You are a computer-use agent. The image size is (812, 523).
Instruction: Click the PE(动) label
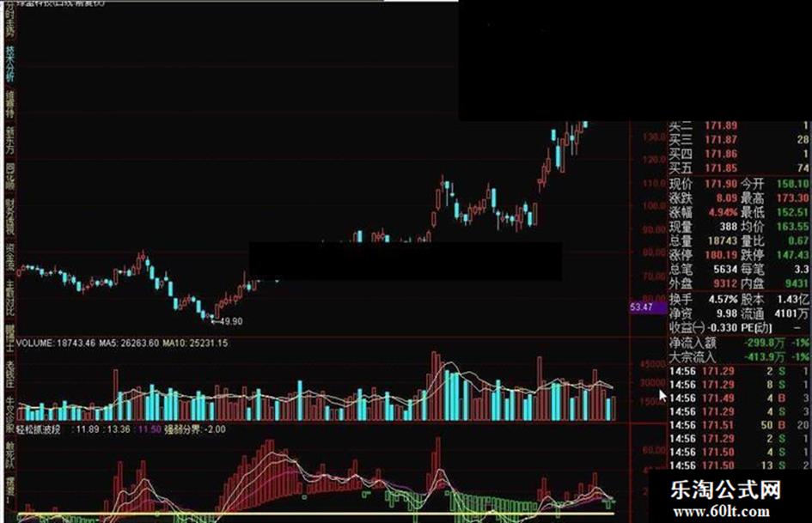757,328
